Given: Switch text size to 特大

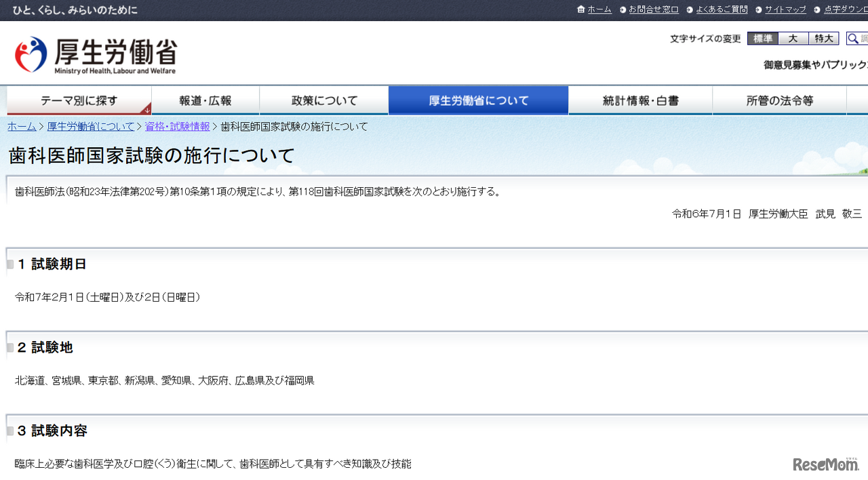Looking at the screenshot, I should (x=824, y=39).
